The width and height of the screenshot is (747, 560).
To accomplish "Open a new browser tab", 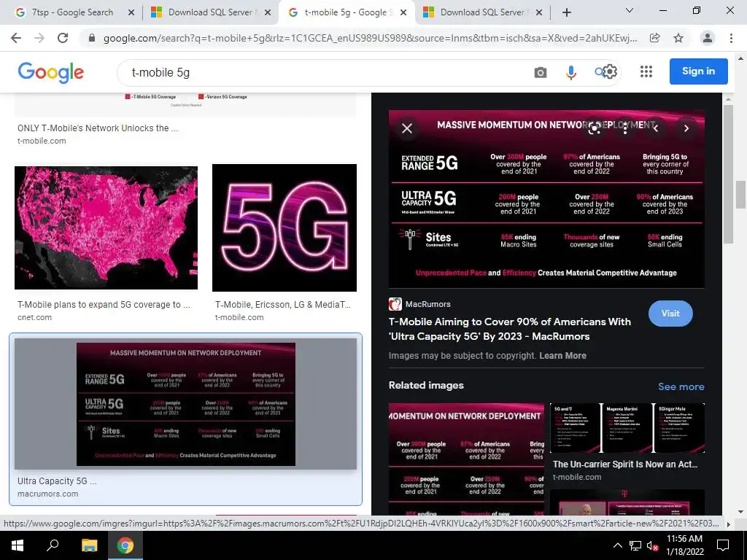I will click(566, 12).
